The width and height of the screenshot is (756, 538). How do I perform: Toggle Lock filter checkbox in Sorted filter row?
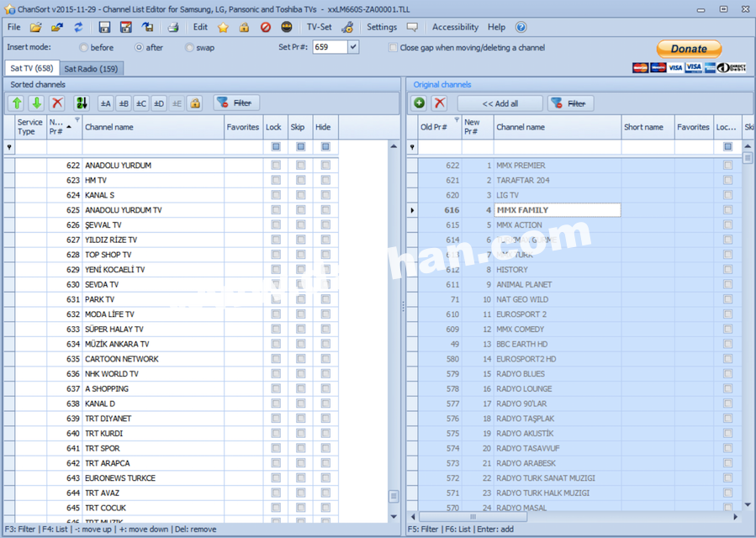point(276,146)
